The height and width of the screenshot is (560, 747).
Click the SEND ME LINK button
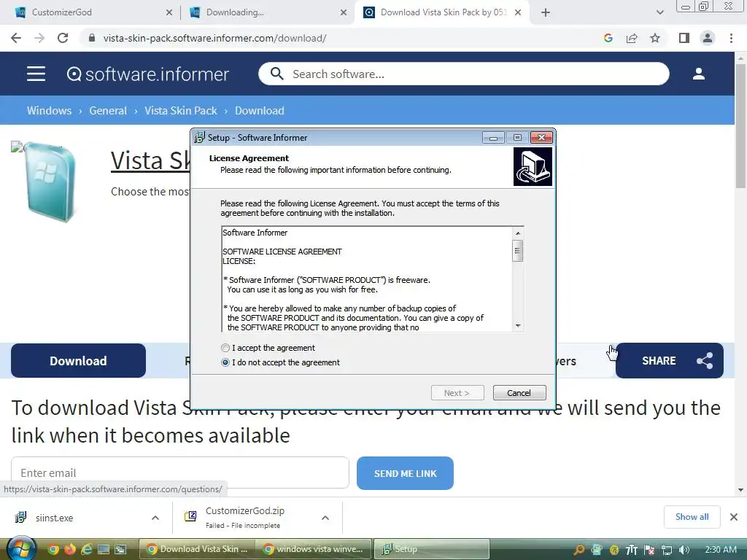point(405,473)
